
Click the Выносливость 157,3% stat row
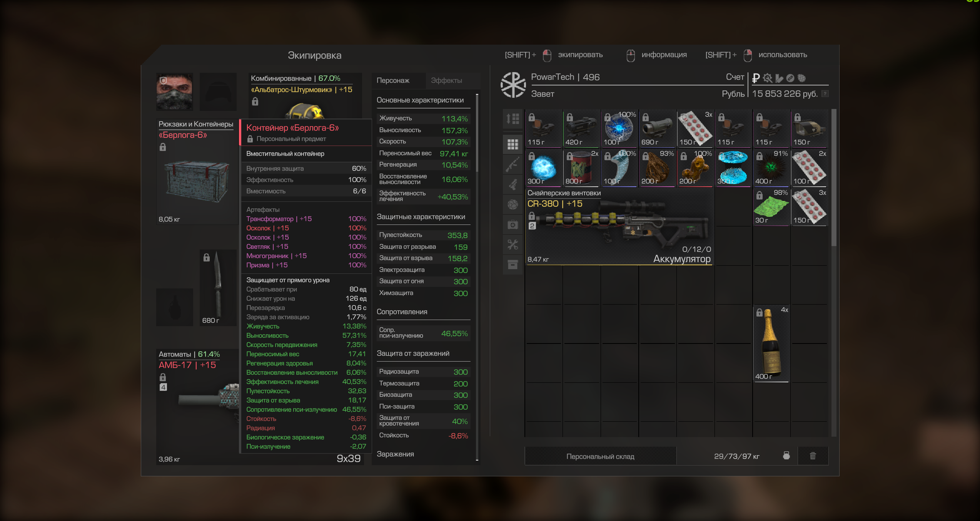pyautogui.click(x=423, y=130)
